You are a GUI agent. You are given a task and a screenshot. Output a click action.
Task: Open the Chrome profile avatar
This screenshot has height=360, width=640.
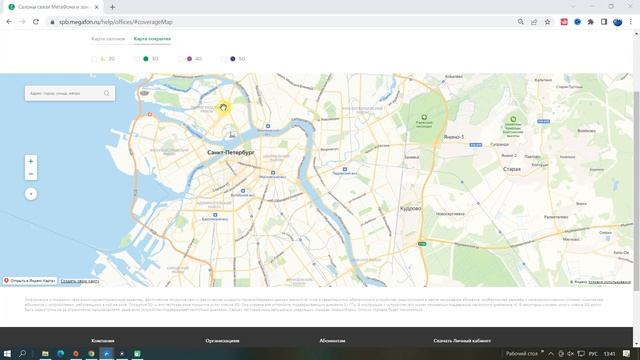[x=618, y=22]
